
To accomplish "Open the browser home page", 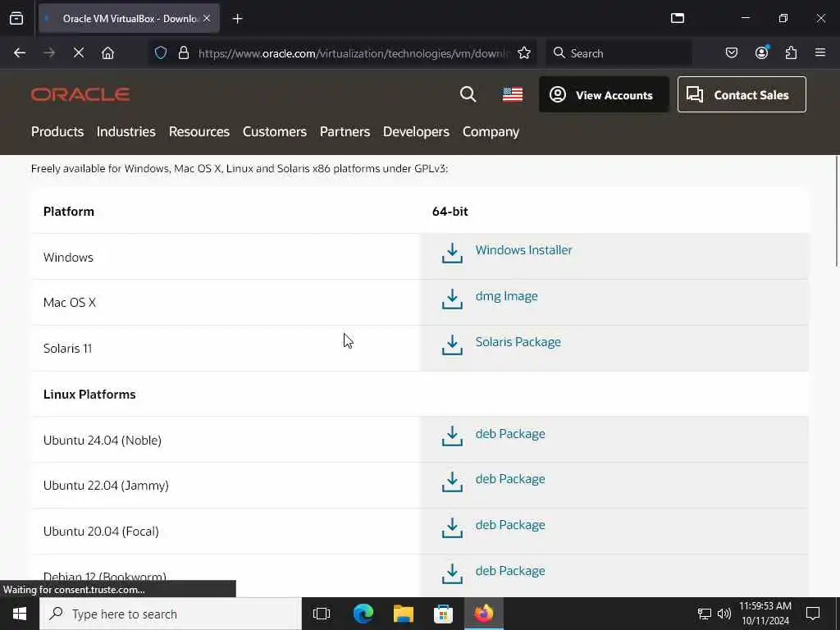I will [x=107, y=53].
